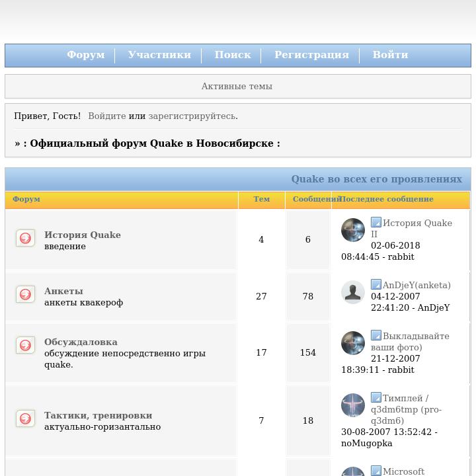Open the История Quake forum
Viewport: 476px width, 476px height.
[x=83, y=235]
